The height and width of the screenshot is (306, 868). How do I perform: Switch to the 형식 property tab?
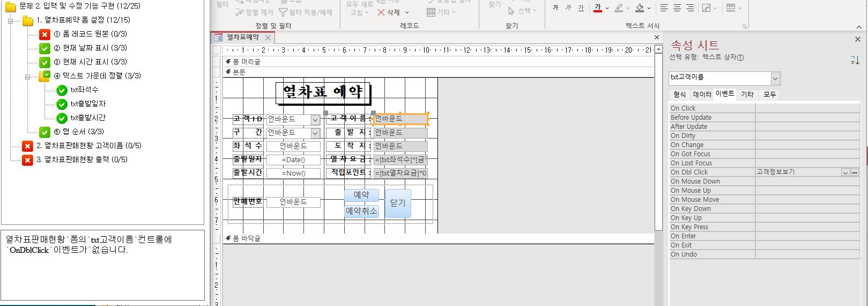point(679,94)
